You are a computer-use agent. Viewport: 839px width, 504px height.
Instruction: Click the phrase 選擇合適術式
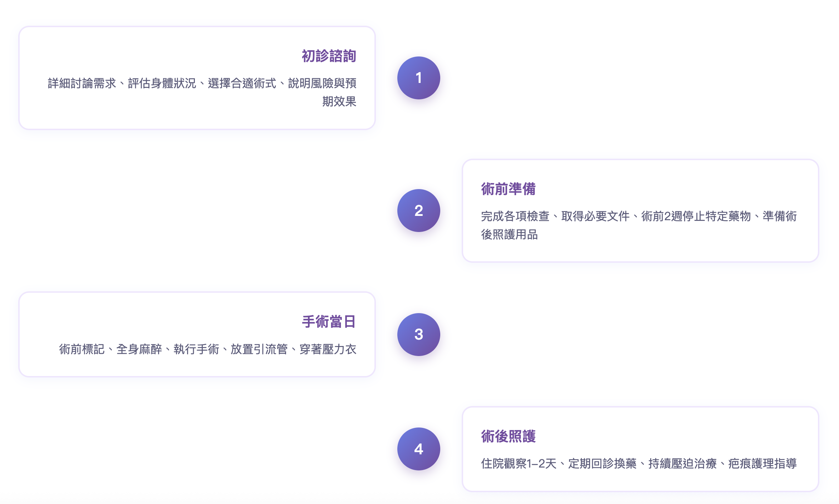(x=242, y=84)
